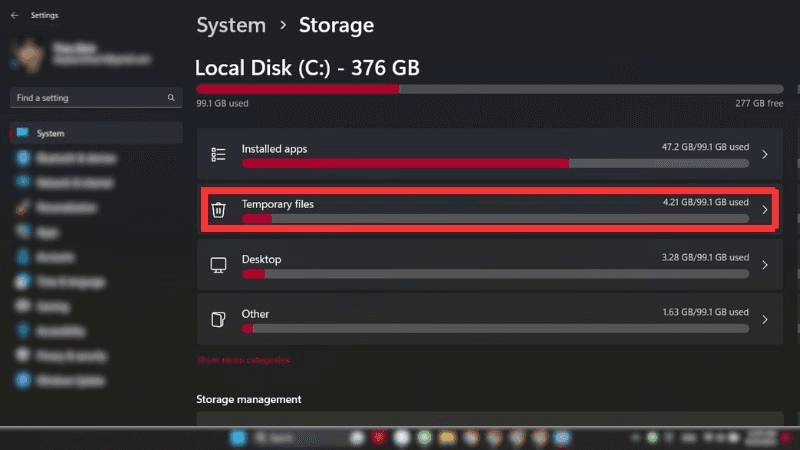Click the System display icon in sidebar

[x=22, y=133]
